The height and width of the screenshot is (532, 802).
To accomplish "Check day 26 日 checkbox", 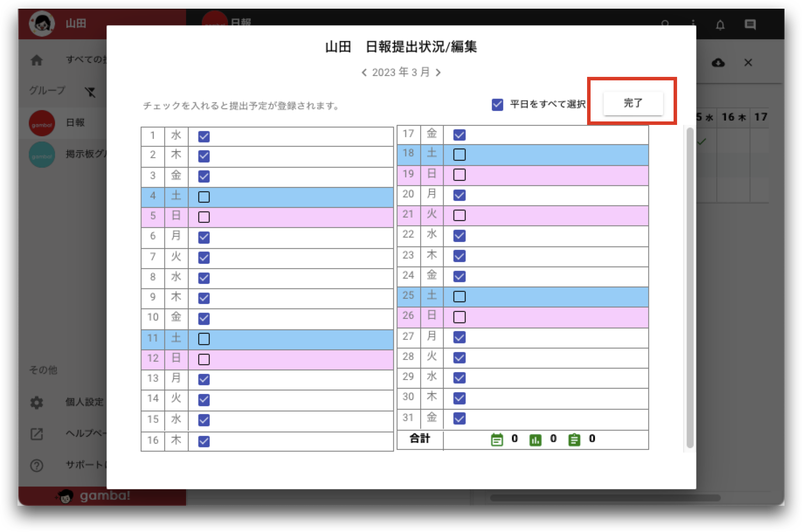I will click(460, 317).
